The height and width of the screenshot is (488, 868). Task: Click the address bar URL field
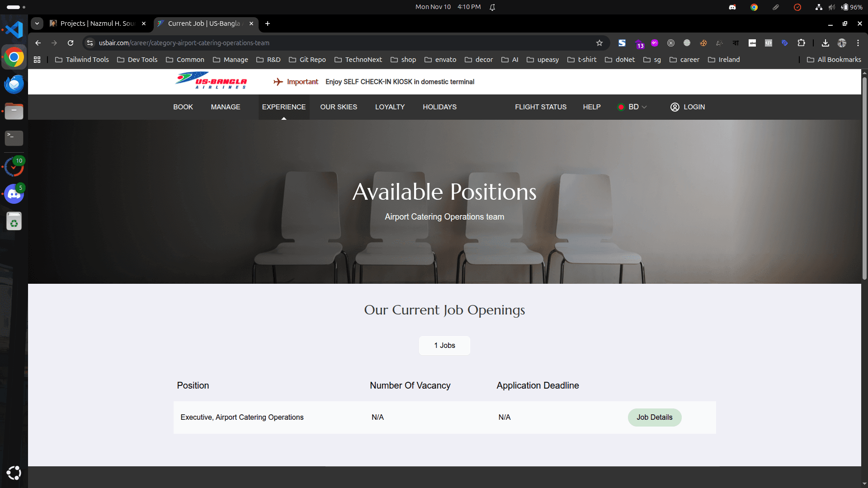[x=316, y=43]
